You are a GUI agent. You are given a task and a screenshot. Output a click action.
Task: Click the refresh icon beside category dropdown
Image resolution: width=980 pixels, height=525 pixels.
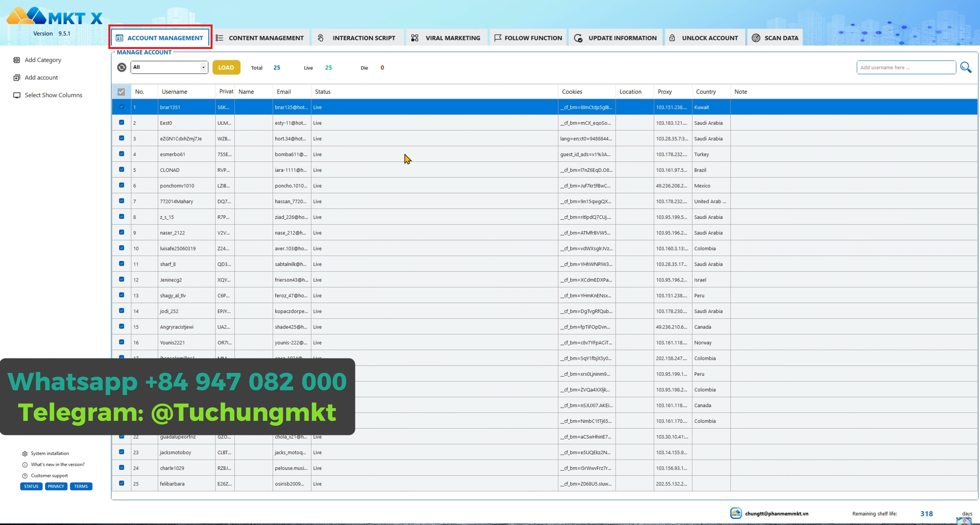click(x=121, y=67)
